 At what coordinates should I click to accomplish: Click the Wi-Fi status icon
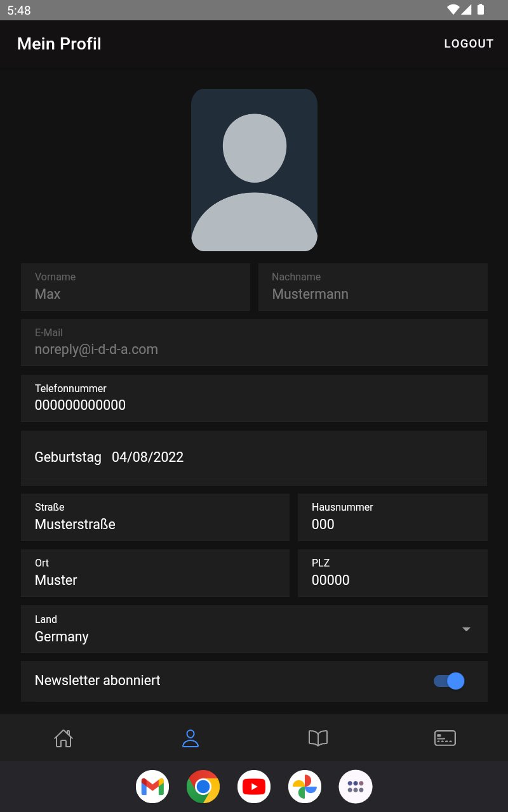(453, 10)
